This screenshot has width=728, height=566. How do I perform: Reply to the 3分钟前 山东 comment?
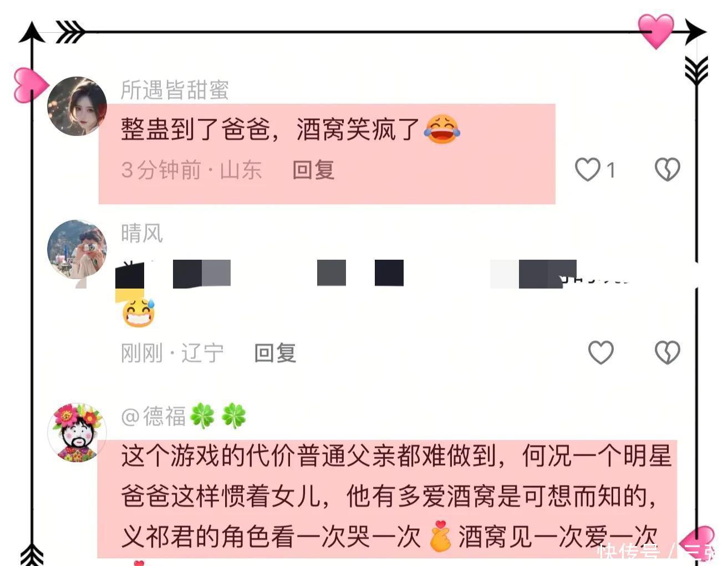coord(313,170)
